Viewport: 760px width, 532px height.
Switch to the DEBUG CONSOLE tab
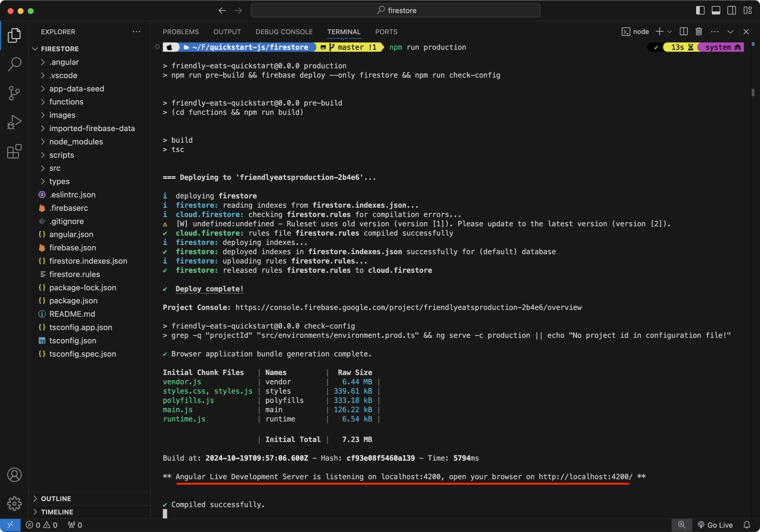pyautogui.click(x=284, y=32)
